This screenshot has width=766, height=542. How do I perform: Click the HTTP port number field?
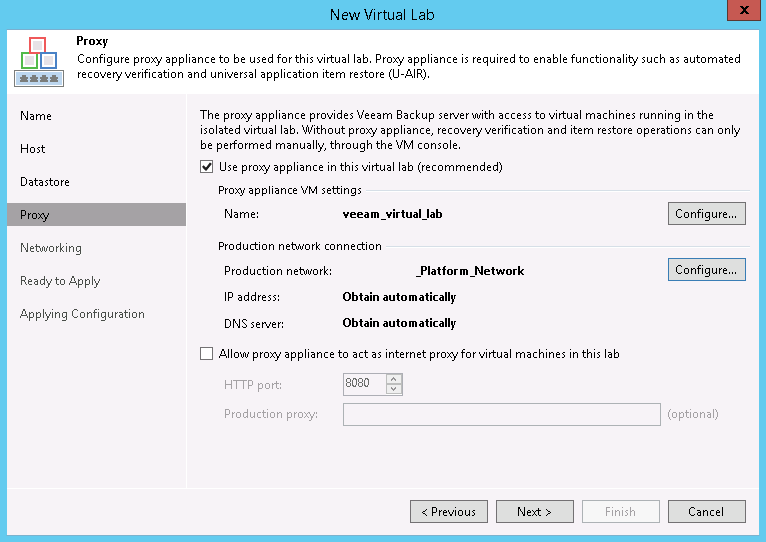(x=363, y=384)
